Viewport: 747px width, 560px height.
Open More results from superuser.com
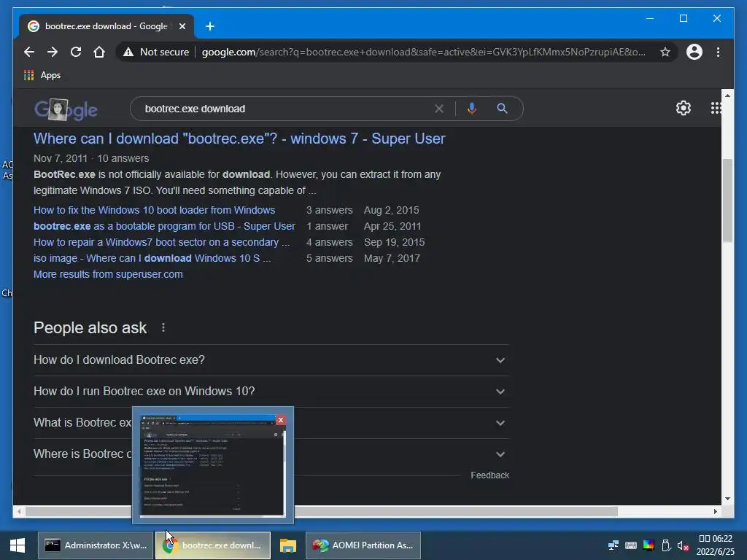(x=108, y=274)
